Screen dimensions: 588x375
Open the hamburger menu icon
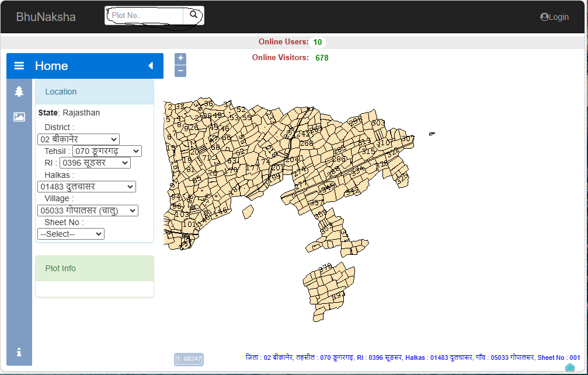click(x=19, y=66)
